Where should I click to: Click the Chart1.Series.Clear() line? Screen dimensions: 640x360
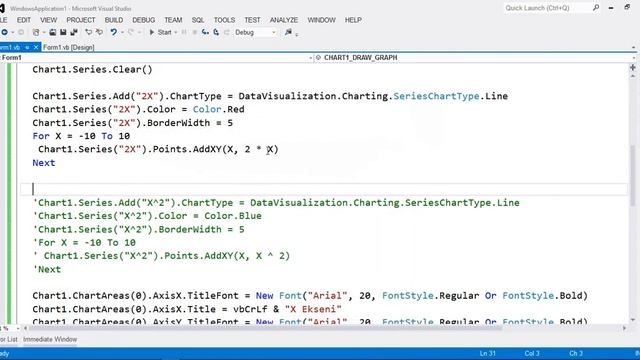92,69
